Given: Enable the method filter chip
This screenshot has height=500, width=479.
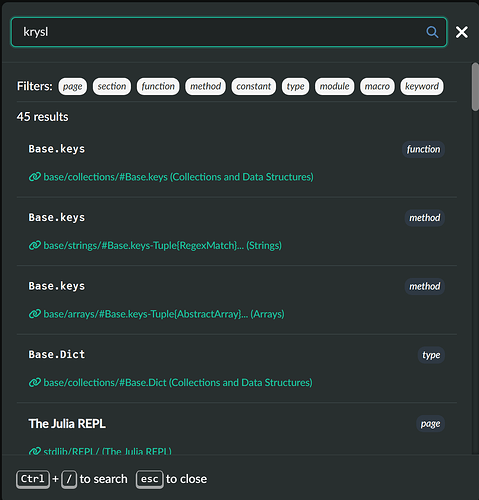Looking at the screenshot, I should [x=205, y=86].
